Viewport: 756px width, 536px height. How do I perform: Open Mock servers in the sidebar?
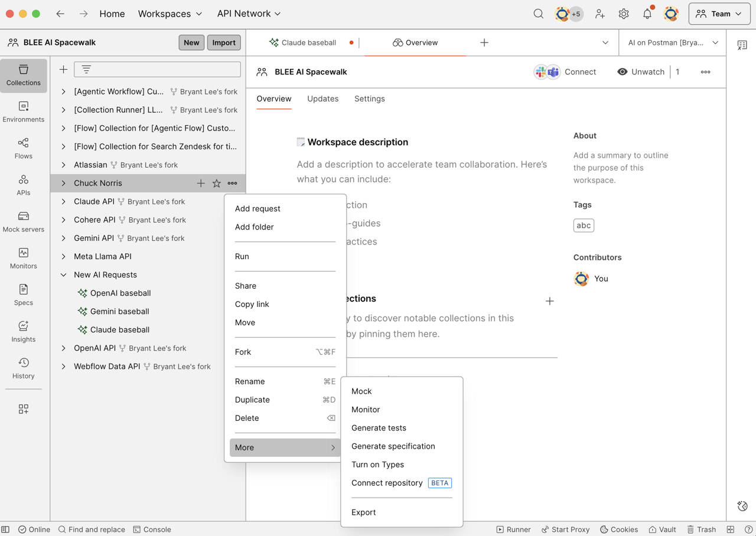coord(24,221)
